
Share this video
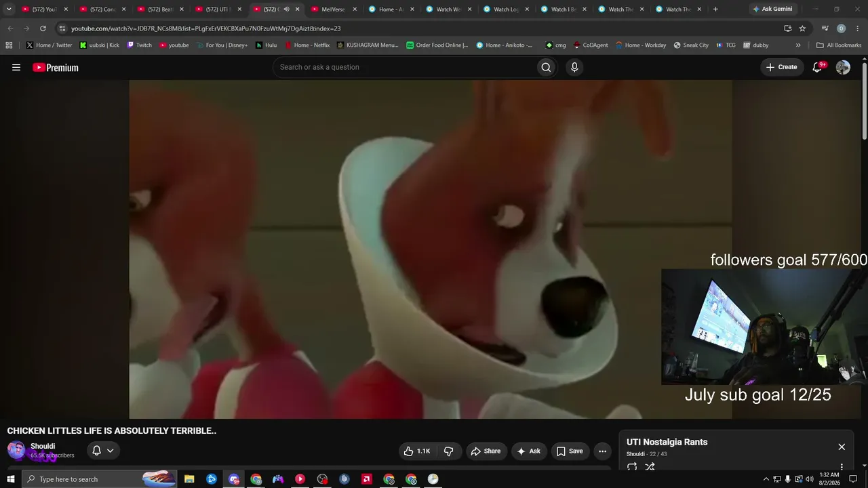(486, 451)
